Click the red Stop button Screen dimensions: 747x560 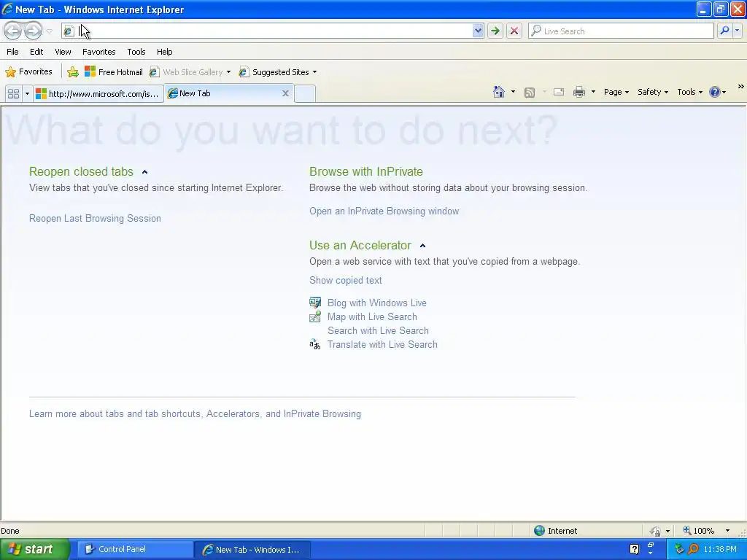[x=514, y=31]
